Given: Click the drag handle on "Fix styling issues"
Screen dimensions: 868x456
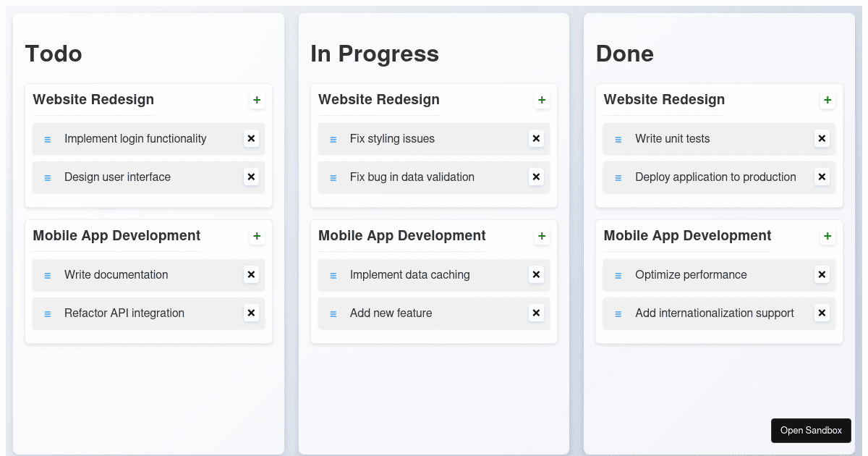Looking at the screenshot, I should pos(333,138).
